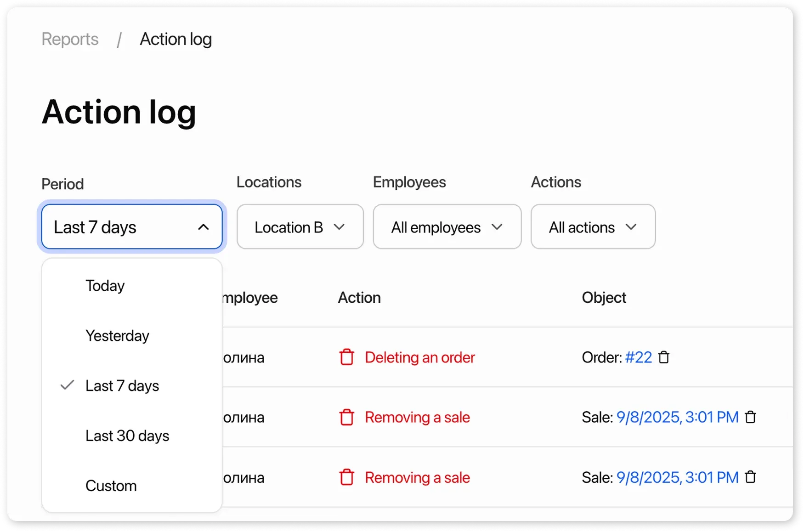804x532 pixels.
Task: Delete Order #22 using its trash icon
Action: [x=663, y=357]
